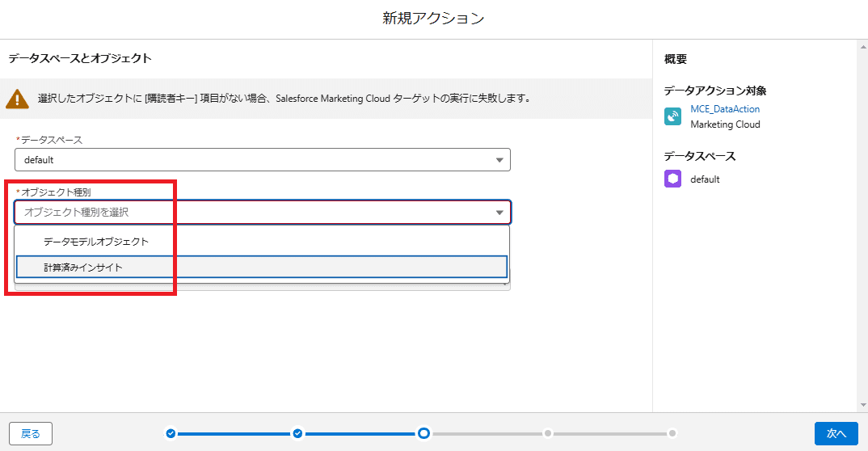Image resolution: width=868 pixels, height=451 pixels.
Task: Open the データスペース default dropdown
Action: [263, 160]
